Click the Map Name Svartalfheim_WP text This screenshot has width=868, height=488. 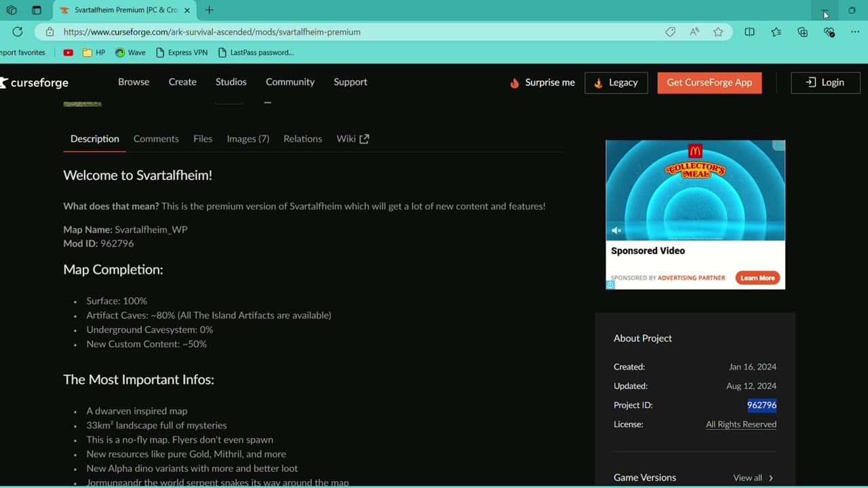(125, 230)
